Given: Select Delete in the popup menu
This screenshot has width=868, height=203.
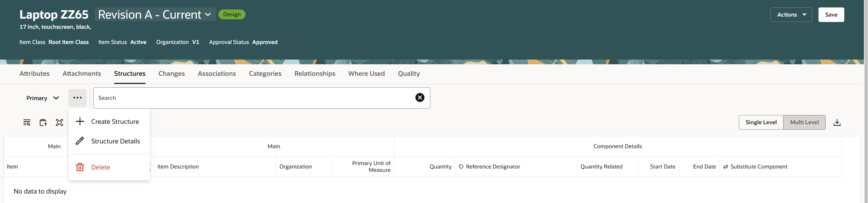Looking at the screenshot, I should (109, 167).
